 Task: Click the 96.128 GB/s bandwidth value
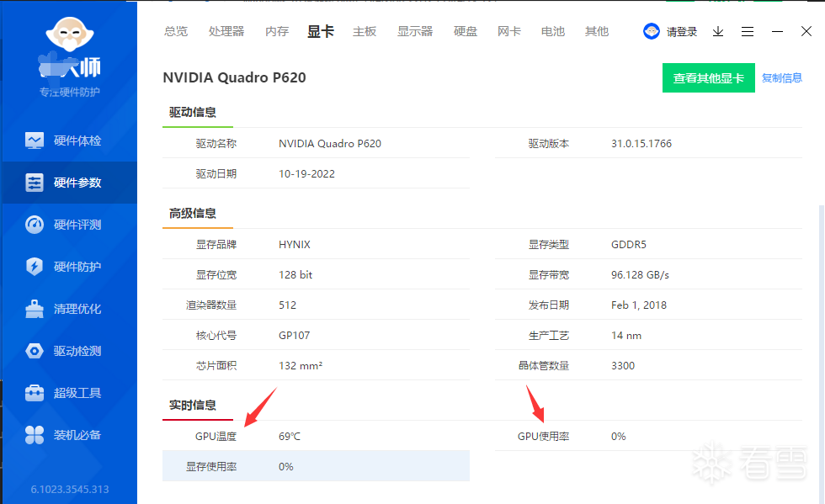[640, 275]
